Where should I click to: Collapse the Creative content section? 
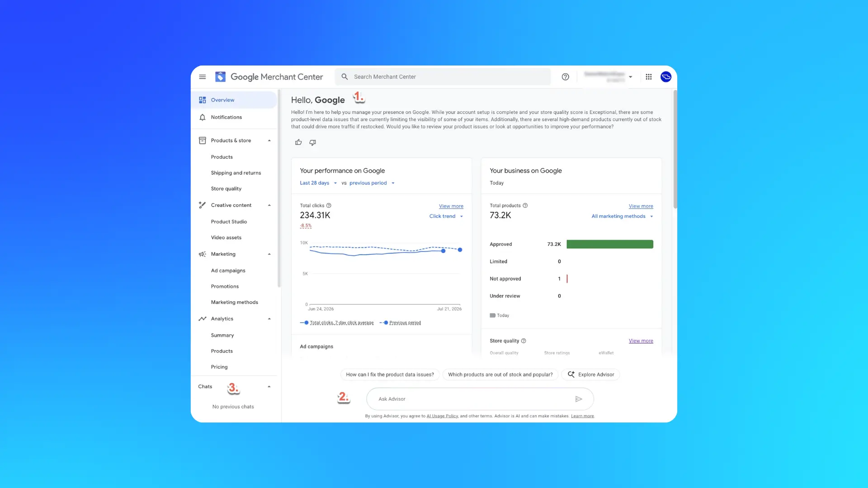[269, 205]
